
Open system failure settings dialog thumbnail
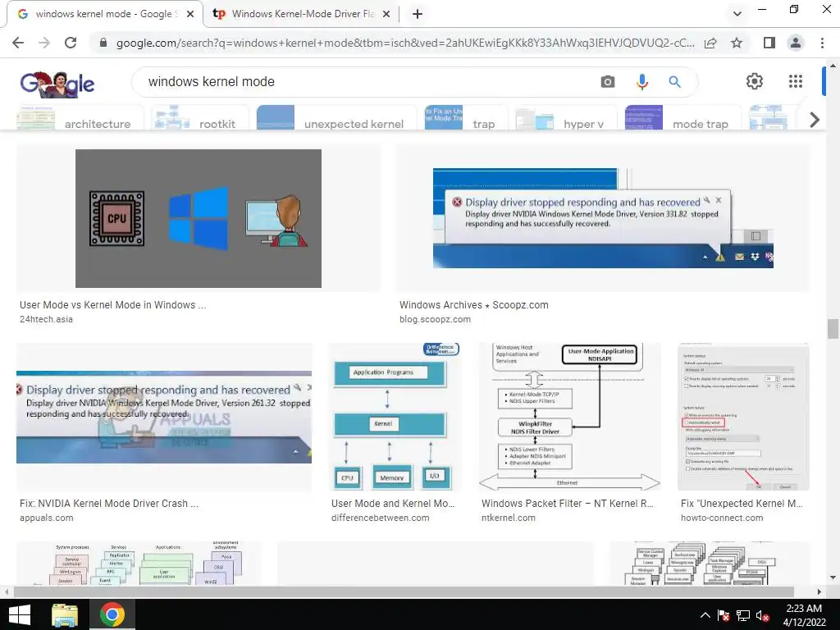tap(743, 417)
